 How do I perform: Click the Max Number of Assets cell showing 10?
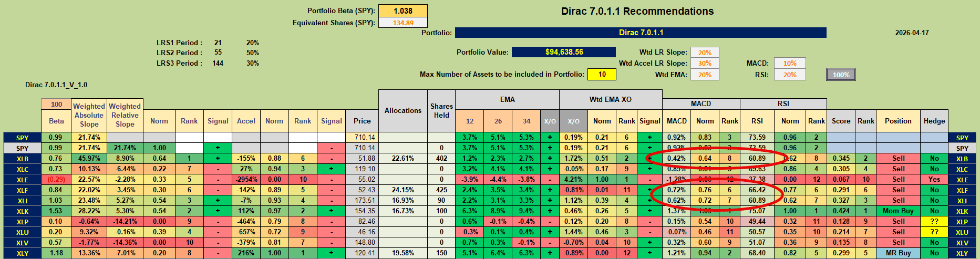(602, 75)
